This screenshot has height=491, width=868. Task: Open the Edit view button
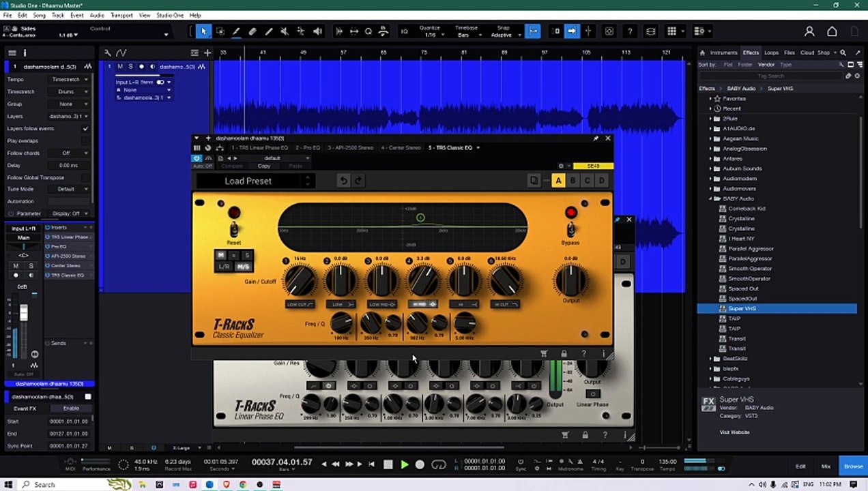click(x=800, y=466)
